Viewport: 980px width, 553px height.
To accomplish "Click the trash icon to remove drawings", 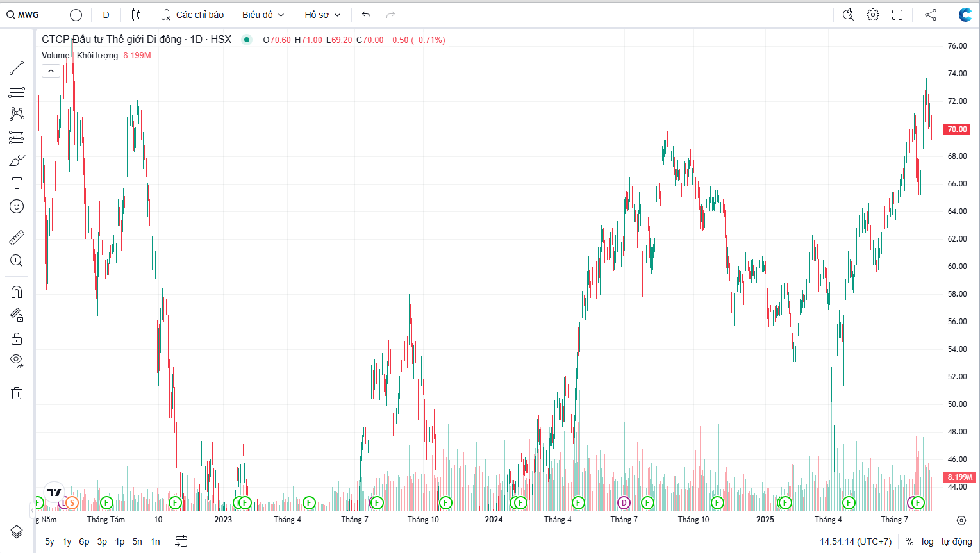I will click(17, 393).
